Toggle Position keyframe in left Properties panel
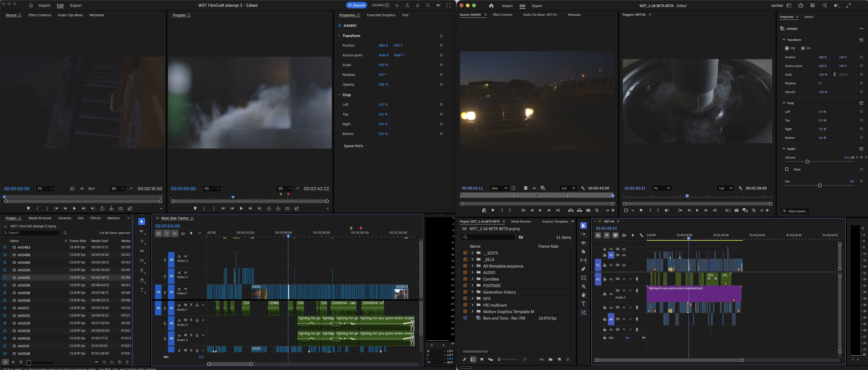868x370 pixels. 441,46
